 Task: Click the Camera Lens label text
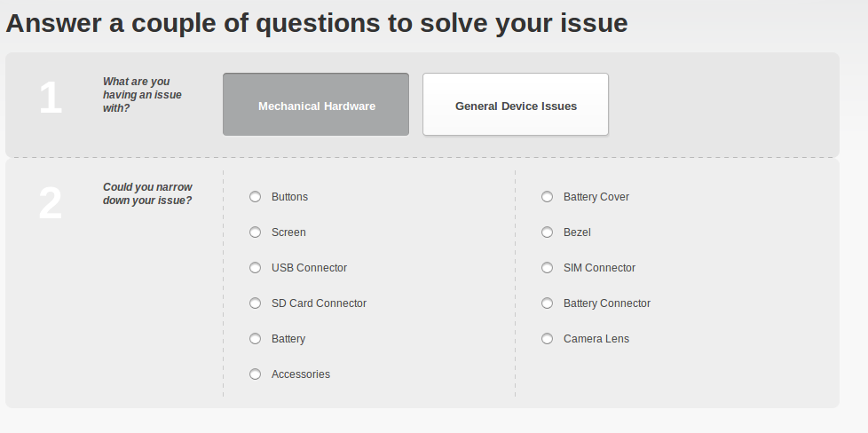click(x=596, y=339)
